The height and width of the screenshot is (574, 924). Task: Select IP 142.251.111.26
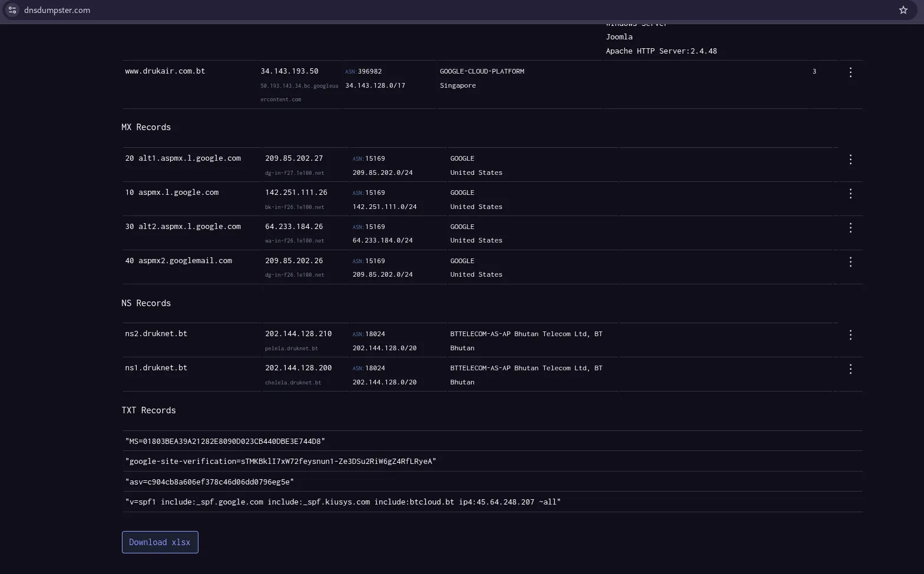coord(296,193)
